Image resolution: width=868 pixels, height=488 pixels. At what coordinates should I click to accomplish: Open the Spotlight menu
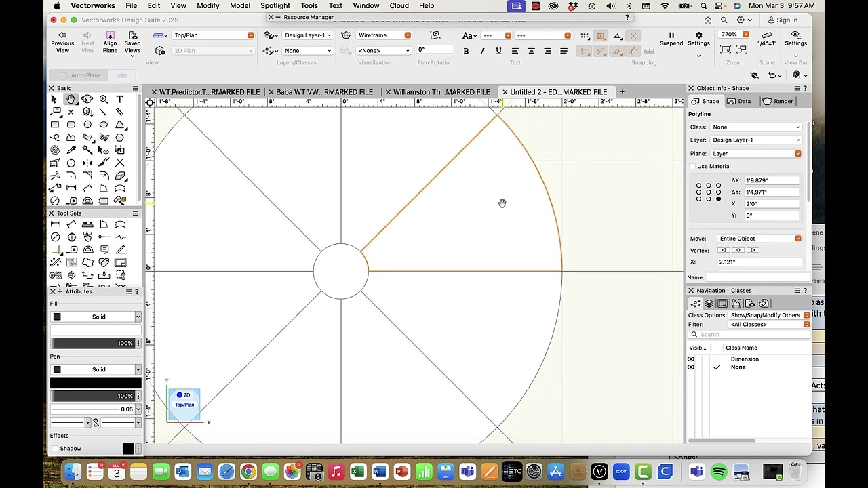coord(275,5)
